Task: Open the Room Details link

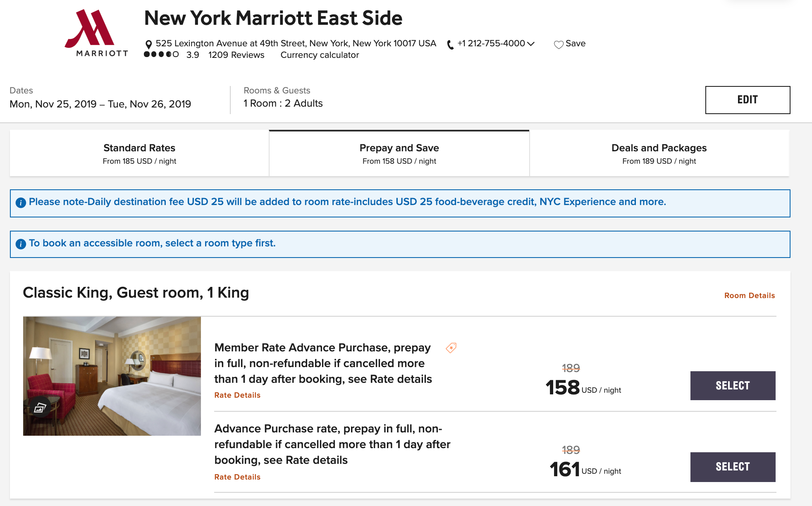Action: pyautogui.click(x=749, y=296)
